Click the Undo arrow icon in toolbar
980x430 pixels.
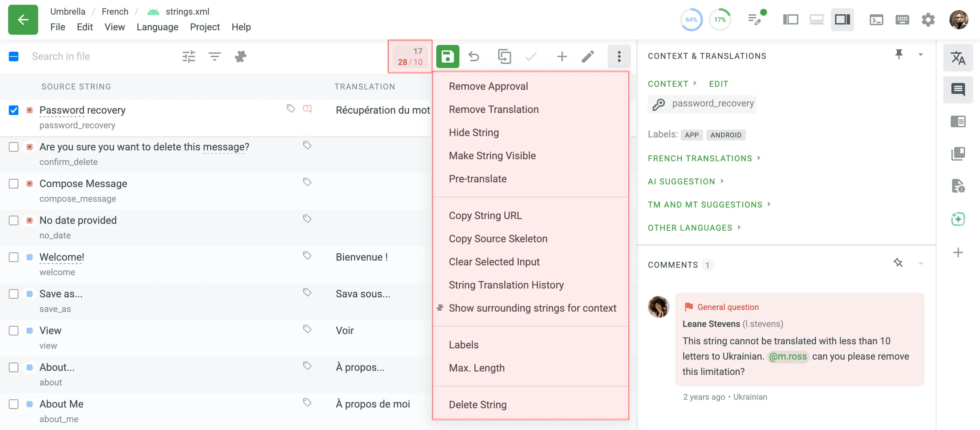tap(474, 56)
